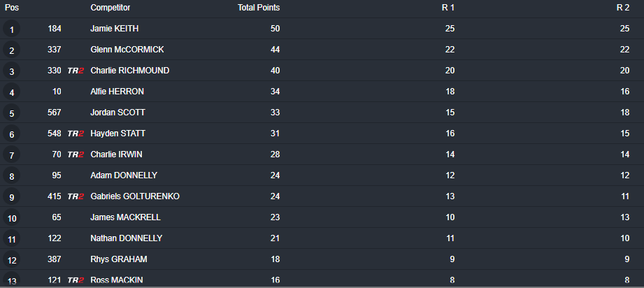
Task: Click the TR2 logo beside Ross MACKIN
Action: point(76,280)
